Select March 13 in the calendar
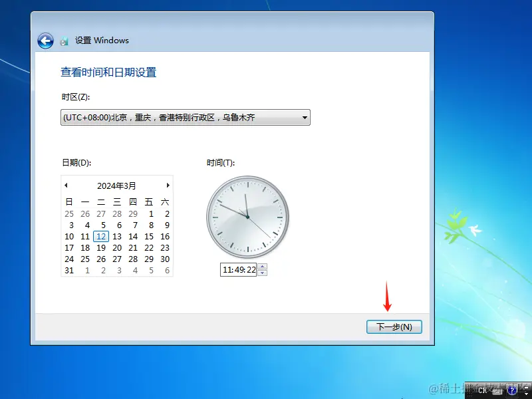Screen dimensions: 532x399 point(117,237)
